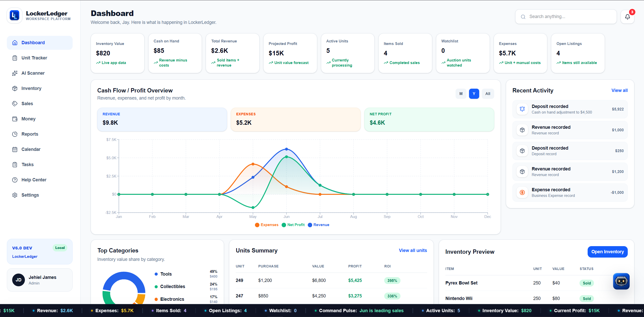This screenshot has height=317, width=644.
Task: Open the Help Center question icon
Action: tap(15, 180)
